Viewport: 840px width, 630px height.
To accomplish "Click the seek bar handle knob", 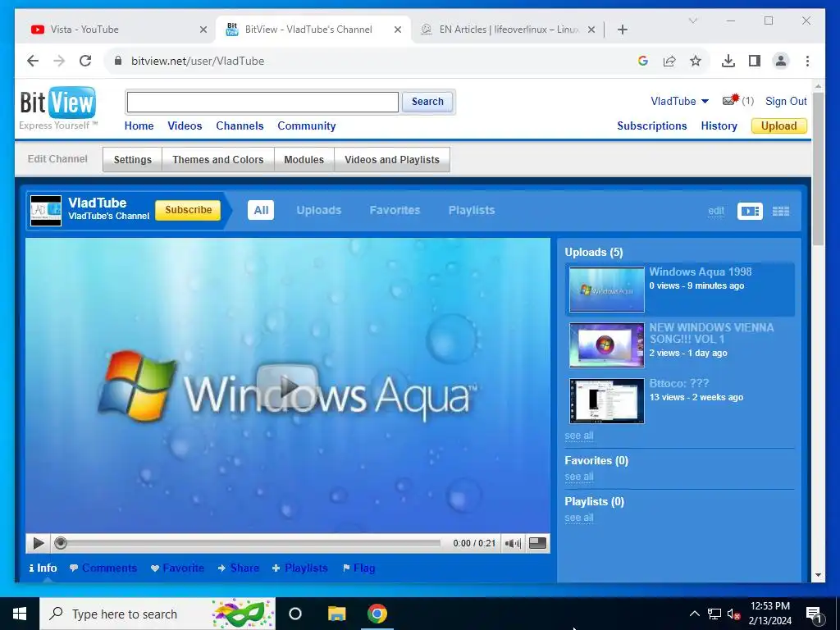I will (61, 543).
